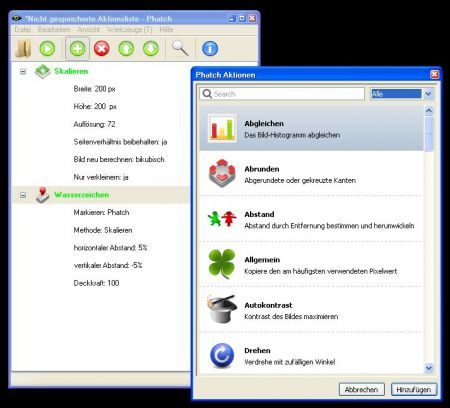Click 'Abstand durch Entfernung bestimmen' description
The image size is (450, 408).
point(329,226)
